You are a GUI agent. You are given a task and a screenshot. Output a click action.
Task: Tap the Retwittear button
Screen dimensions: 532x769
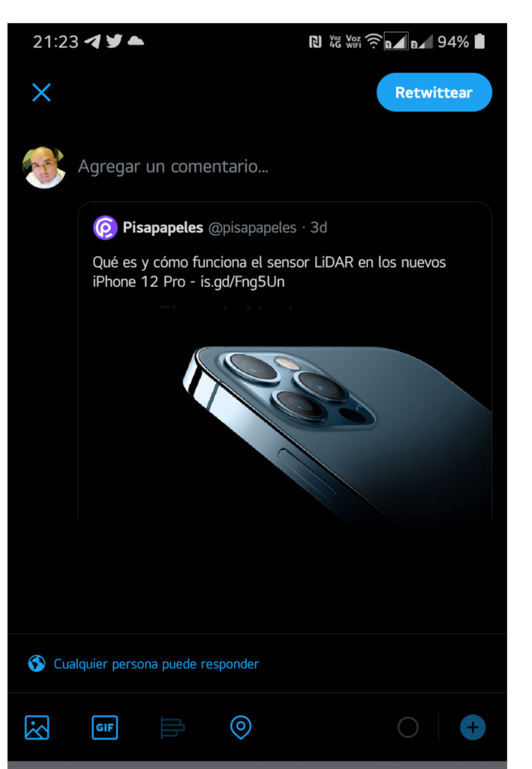(x=434, y=92)
